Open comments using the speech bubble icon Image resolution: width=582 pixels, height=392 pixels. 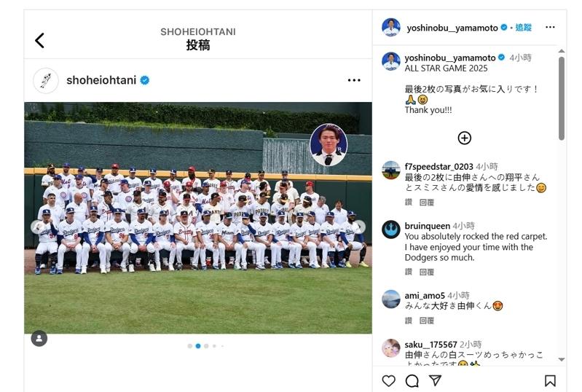(412, 380)
